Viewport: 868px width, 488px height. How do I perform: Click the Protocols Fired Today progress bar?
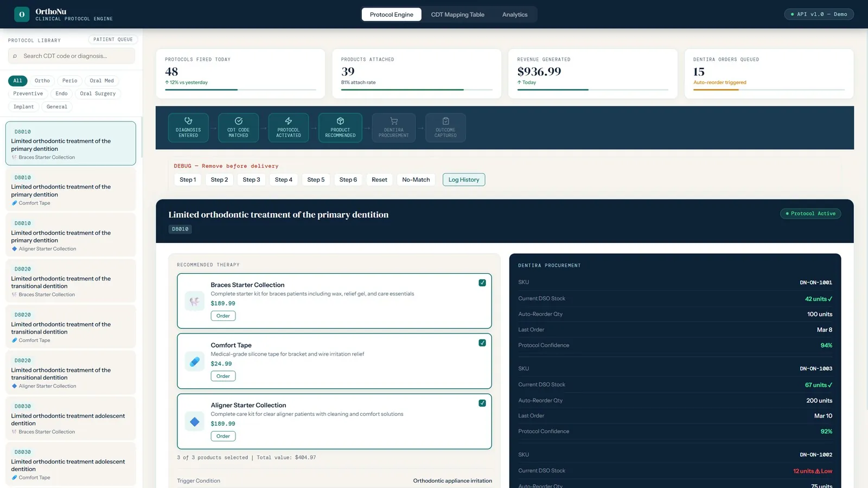(x=240, y=89)
